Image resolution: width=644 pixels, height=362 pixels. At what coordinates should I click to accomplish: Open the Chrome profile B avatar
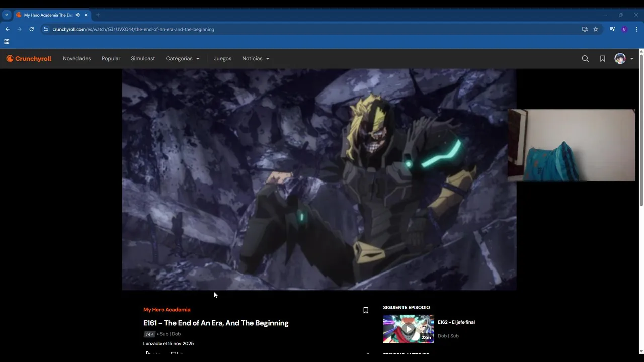click(624, 29)
